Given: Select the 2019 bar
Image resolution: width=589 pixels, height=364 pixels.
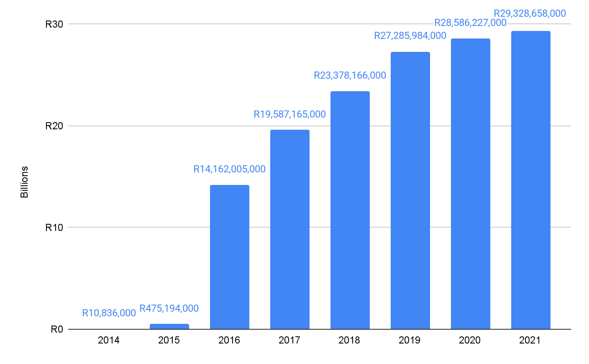Looking at the screenshot, I should click(x=410, y=190).
